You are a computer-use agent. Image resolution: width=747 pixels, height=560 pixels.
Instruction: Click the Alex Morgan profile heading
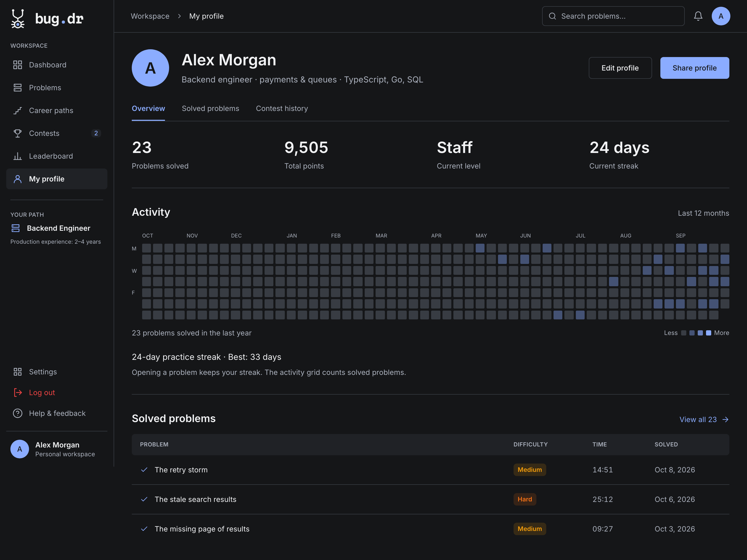(229, 60)
